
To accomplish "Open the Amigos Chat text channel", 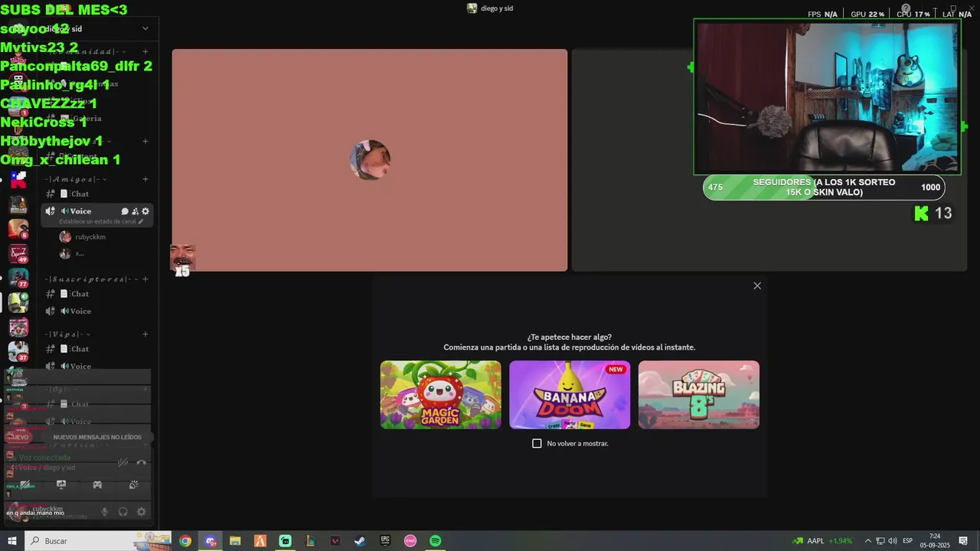I will click(x=80, y=194).
